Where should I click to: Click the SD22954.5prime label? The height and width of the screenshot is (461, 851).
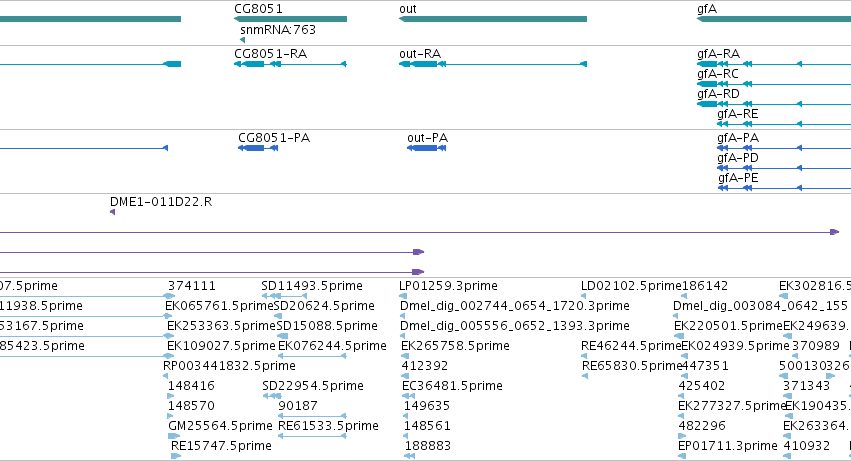coord(313,387)
